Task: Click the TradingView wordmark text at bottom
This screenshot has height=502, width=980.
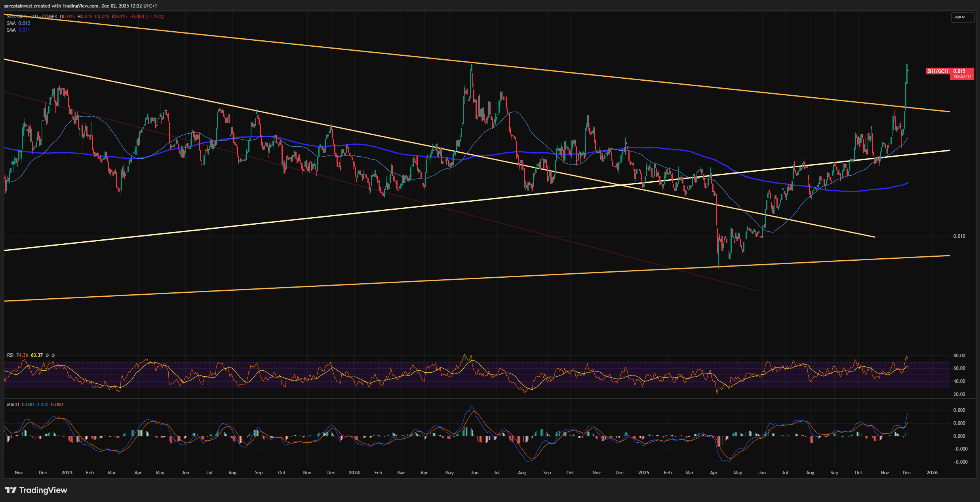Action: (x=43, y=490)
